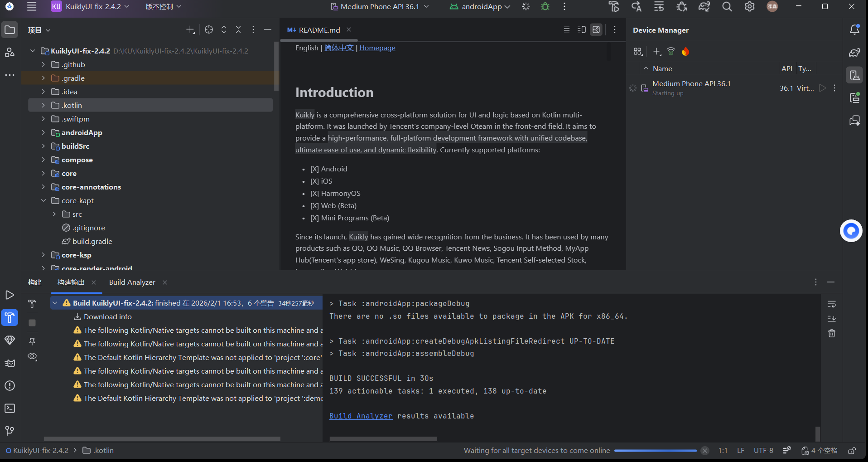Open Logcat tool window icon
This screenshot has height=462, width=868.
pos(10,363)
